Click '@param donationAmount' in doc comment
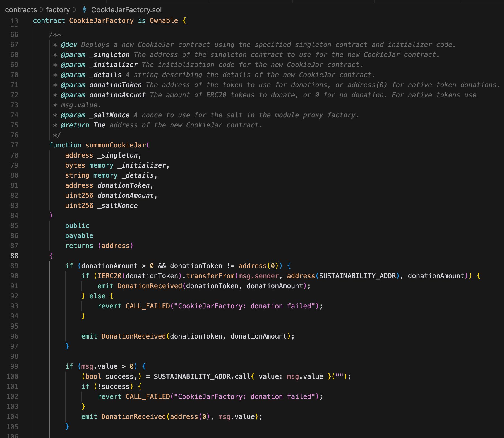 pos(103,95)
